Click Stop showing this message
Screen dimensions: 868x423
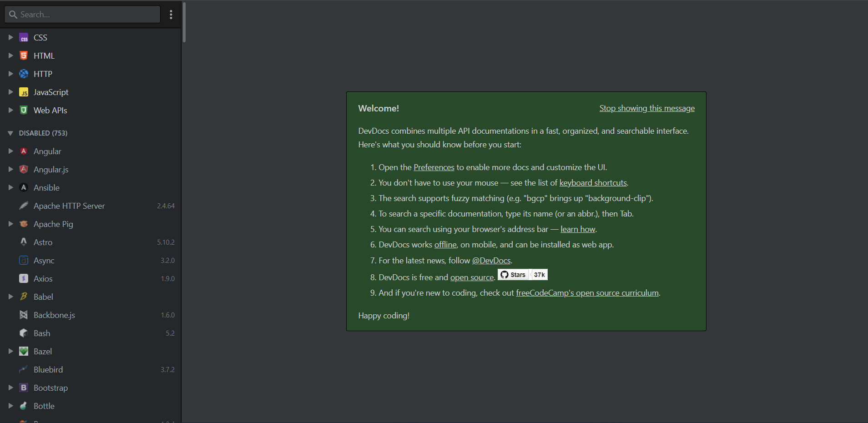(x=646, y=108)
